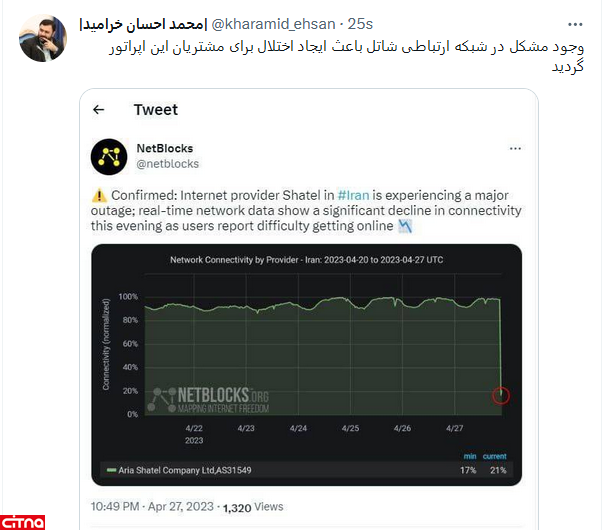This screenshot has height=530, width=610.
Task: Click the NetBlocks.org watermark logo in the chart
Action: [208, 397]
